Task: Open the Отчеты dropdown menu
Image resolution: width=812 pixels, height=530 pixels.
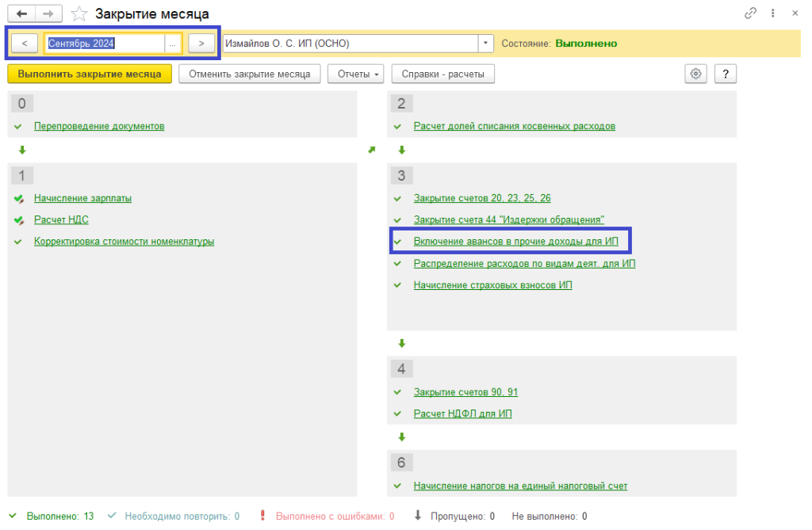Action: coord(355,74)
